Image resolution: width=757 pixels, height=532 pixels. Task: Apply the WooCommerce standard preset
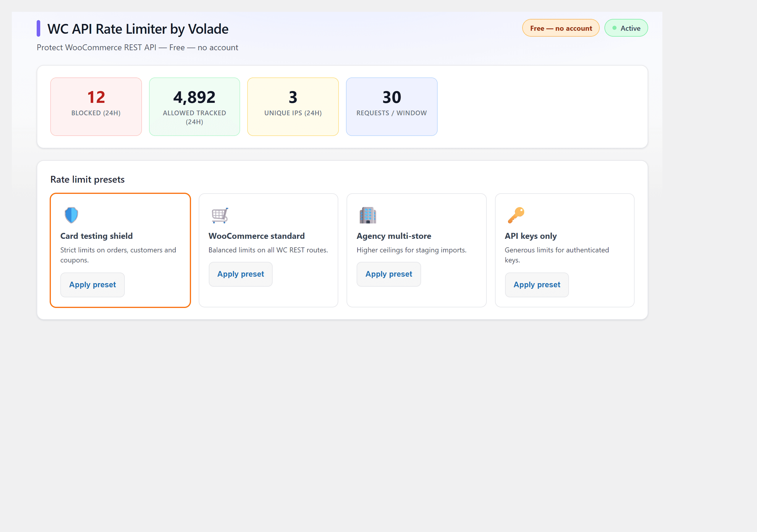(241, 274)
